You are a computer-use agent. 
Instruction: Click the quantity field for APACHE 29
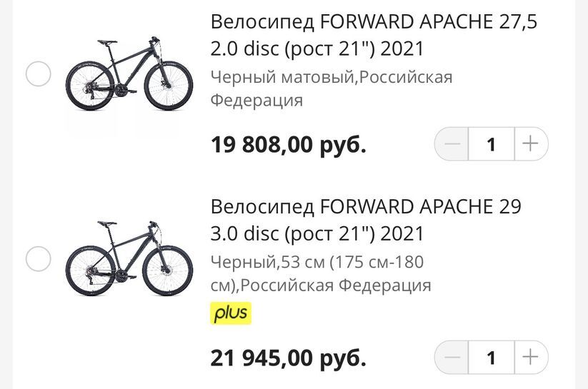491,357
